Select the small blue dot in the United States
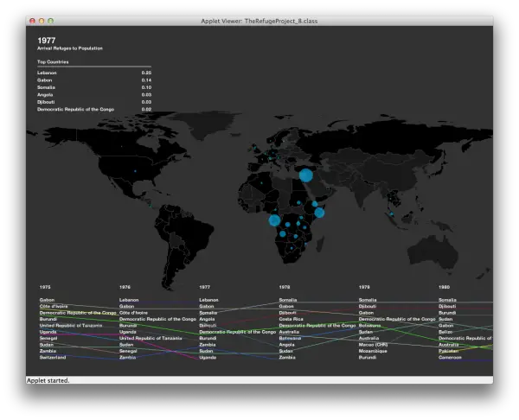 pos(135,171)
